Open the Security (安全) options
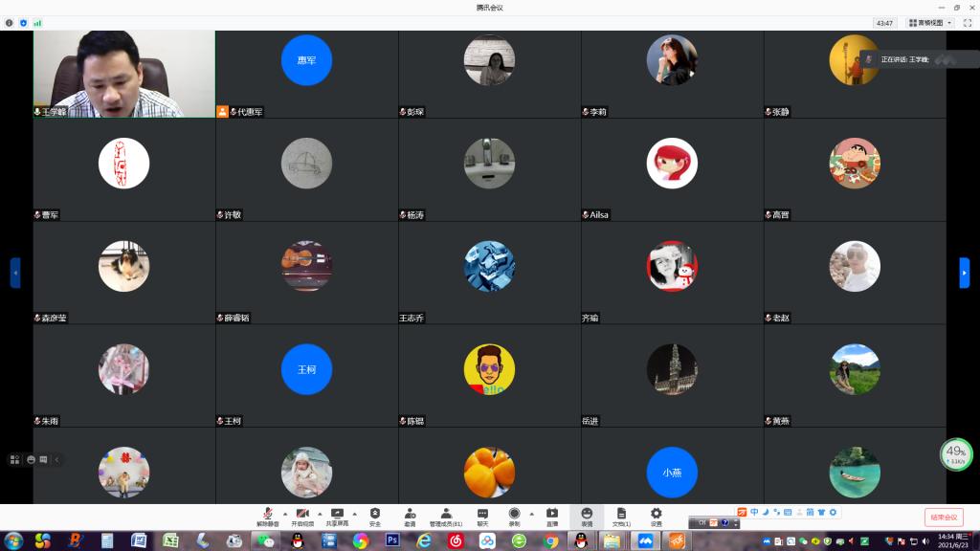Image resolution: width=980 pixels, height=551 pixels. pos(374,517)
